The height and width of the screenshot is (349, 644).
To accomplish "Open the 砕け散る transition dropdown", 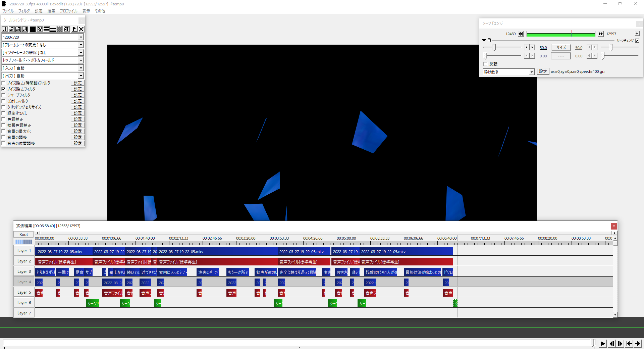I will (532, 72).
